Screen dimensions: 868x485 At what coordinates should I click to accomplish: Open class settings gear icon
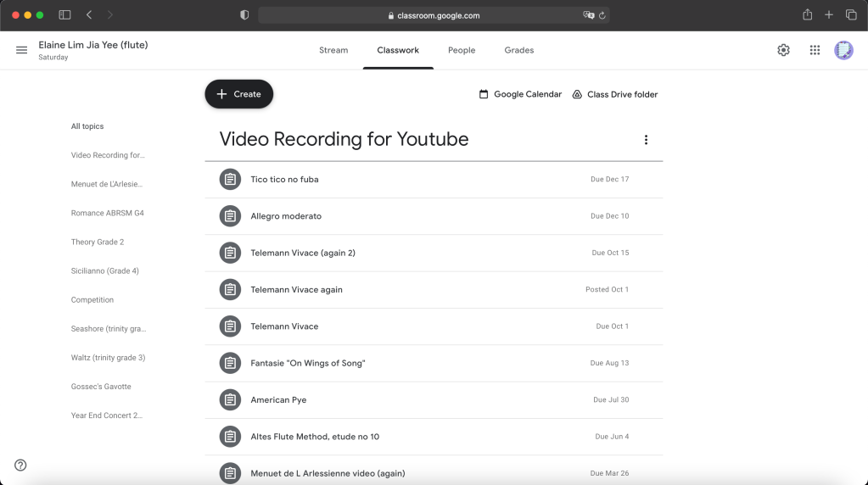click(783, 51)
